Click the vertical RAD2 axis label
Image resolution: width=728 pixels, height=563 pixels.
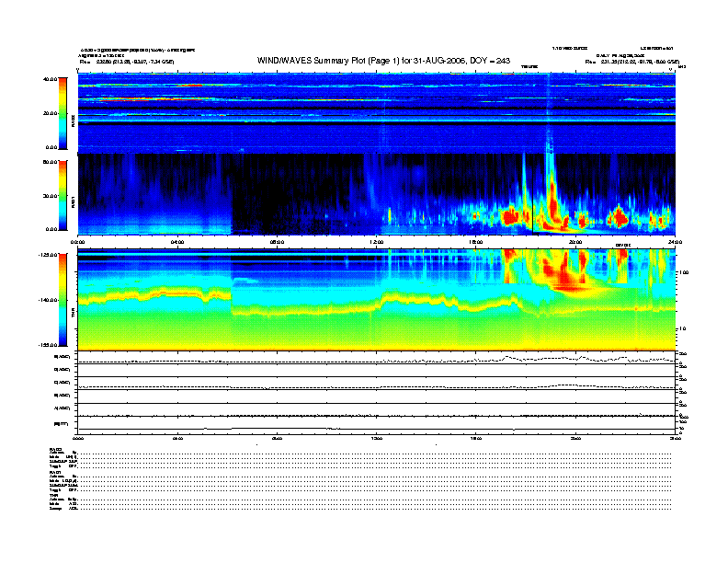tap(73, 121)
